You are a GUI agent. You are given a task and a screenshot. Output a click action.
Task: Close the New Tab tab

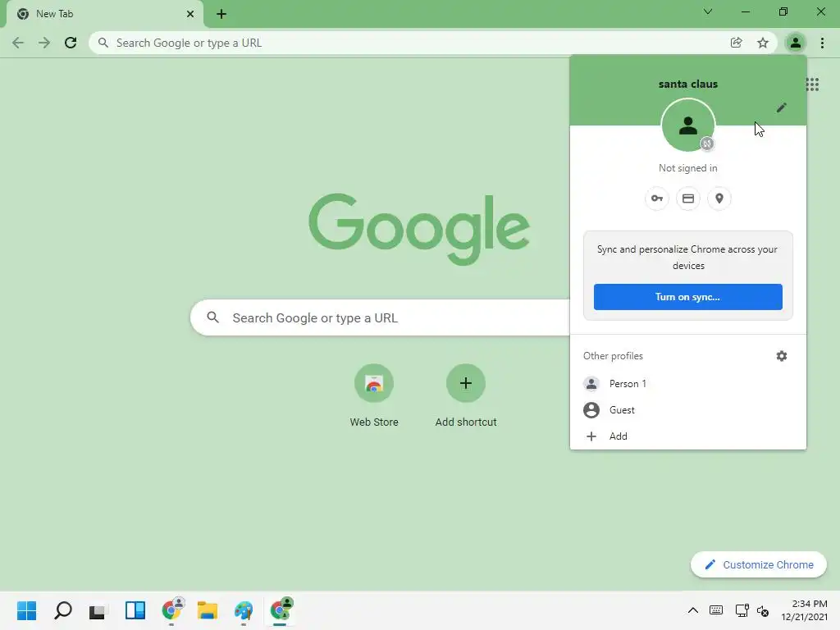pos(190,14)
